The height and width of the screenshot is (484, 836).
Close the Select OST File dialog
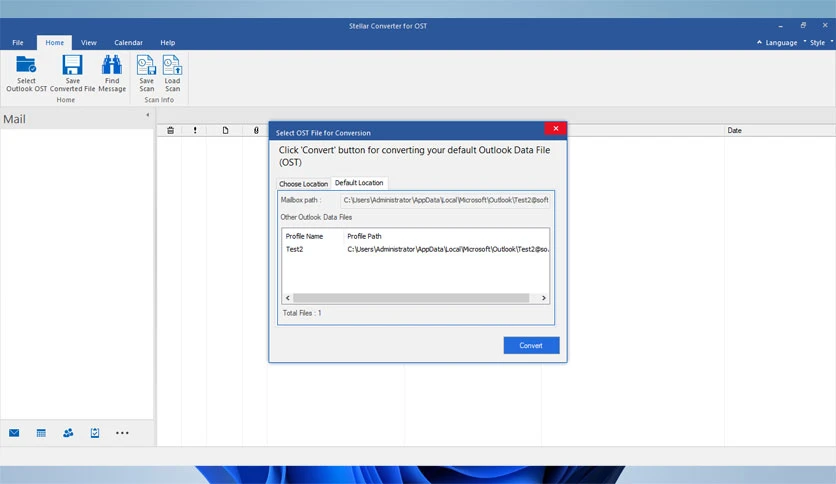pyautogui.click(x=556, y=128)
